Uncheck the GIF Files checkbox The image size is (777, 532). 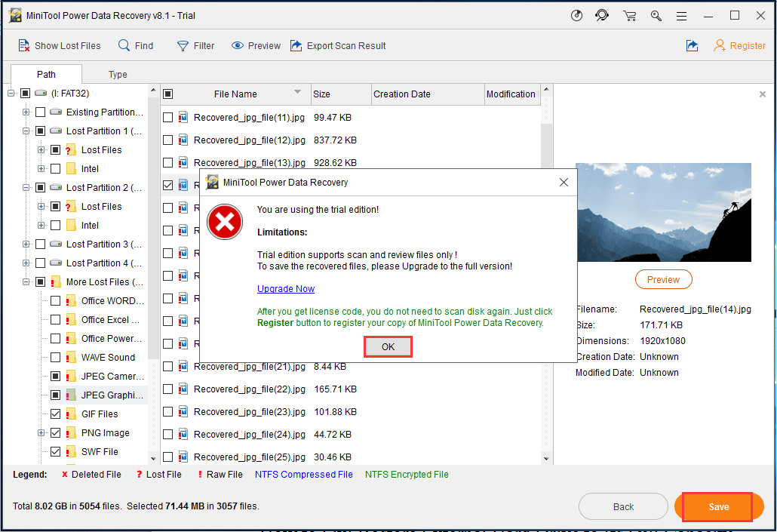[x=54, y=414]
